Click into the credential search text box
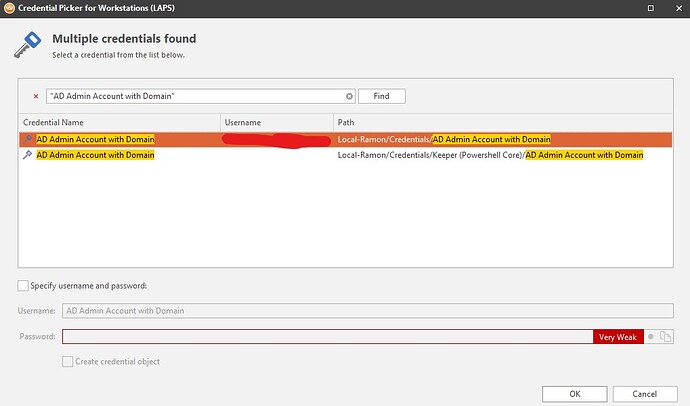 coord(195,96)
